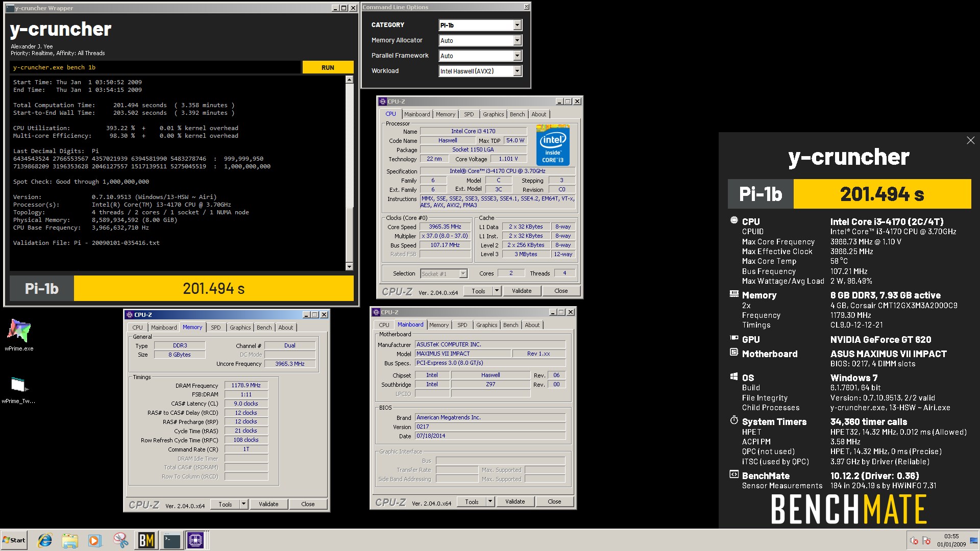Open Tools dropdown arrow in CPU-Z Memory window
Screen dimensions: 980x551
tap(243, 504)
